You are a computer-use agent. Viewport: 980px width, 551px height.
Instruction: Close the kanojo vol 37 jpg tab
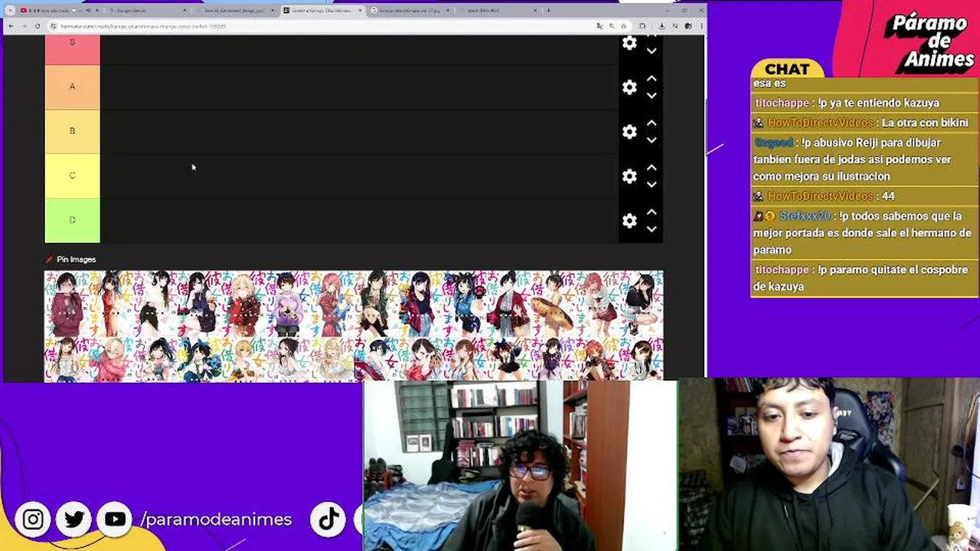[447, 11]
